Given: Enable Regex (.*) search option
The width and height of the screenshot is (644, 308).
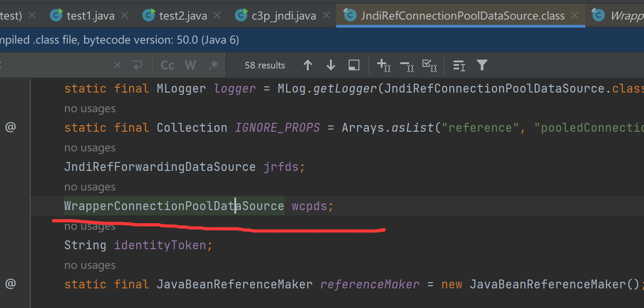Looking at the screenshot, I should [x=213, y=65].
